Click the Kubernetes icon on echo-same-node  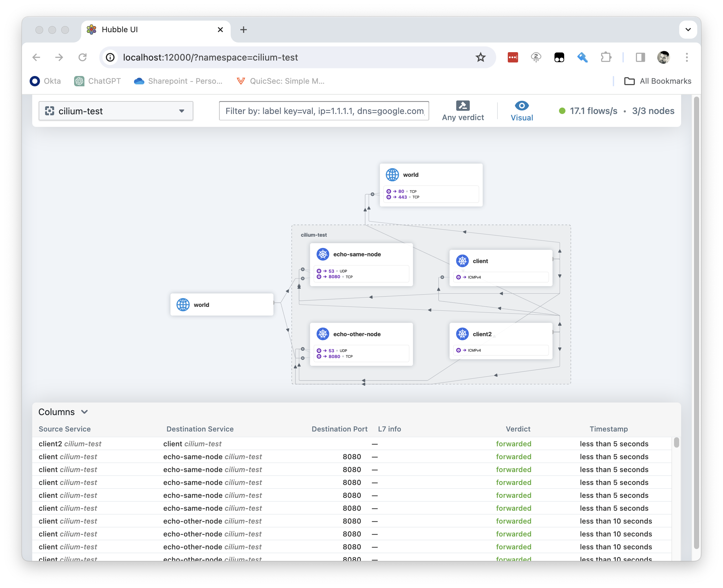tap(323, 254)
